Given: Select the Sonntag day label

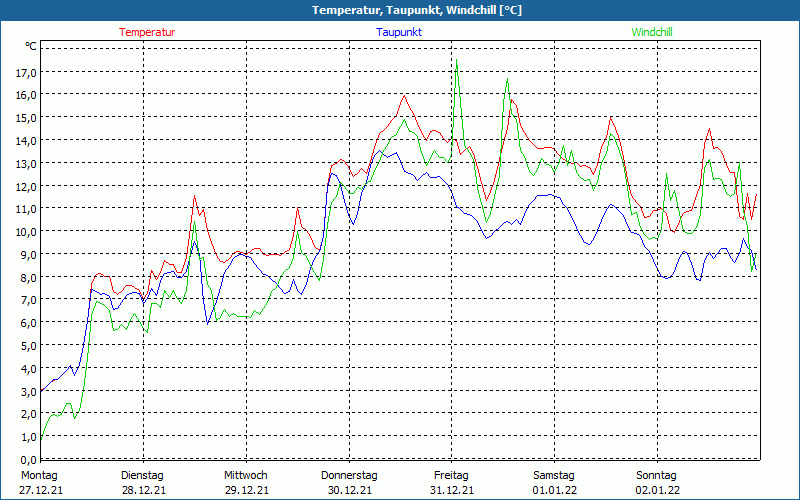Looking at the screenshot, I should 657,475.
